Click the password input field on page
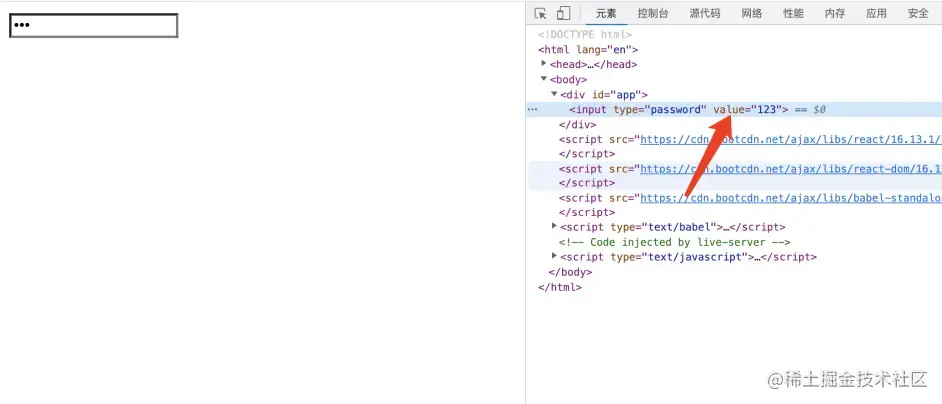This screenshot has height=404, width=942. pos(94,25)
